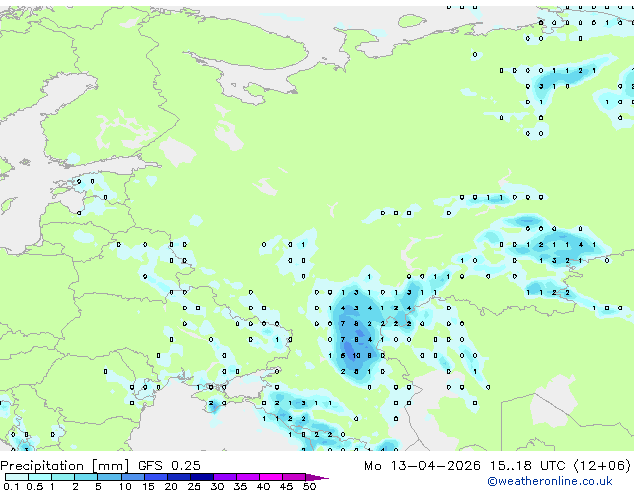Click the '25' legend scale label
Image resolution: width=634 pixels, height=490 pixels.
(x=194, y=486)
